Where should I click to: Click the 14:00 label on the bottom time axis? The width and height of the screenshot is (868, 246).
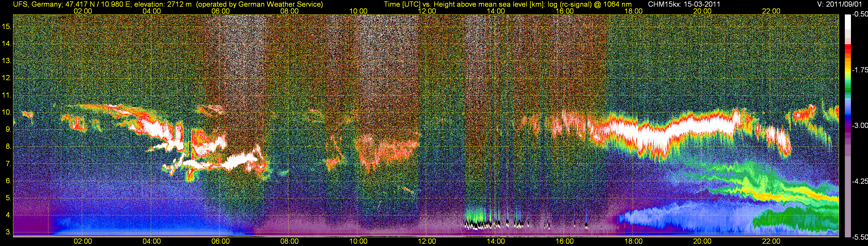(x=496, y=241)
